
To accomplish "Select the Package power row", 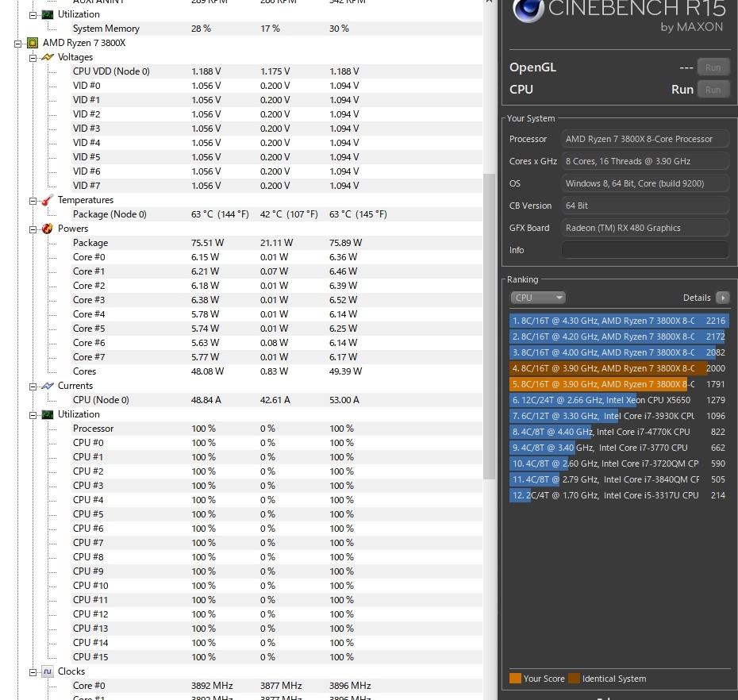I will (x=275, y=243).
